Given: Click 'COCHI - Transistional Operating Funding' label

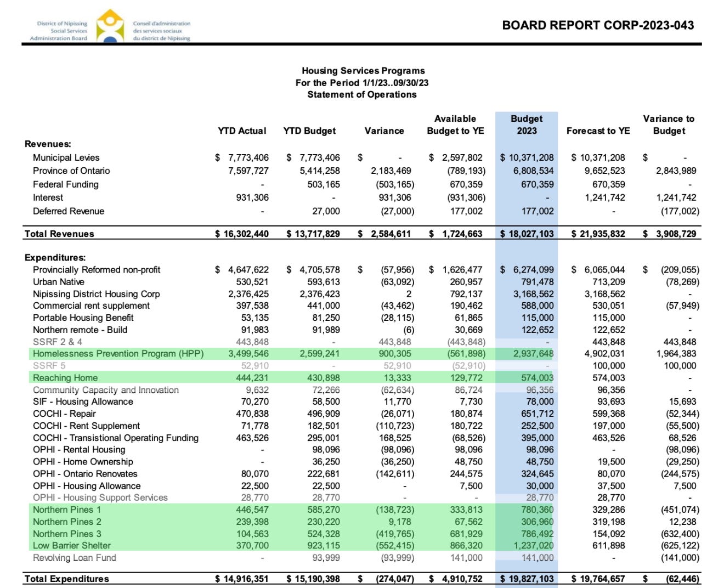Looking at the screenshot, I should click(x=116, y=438).
